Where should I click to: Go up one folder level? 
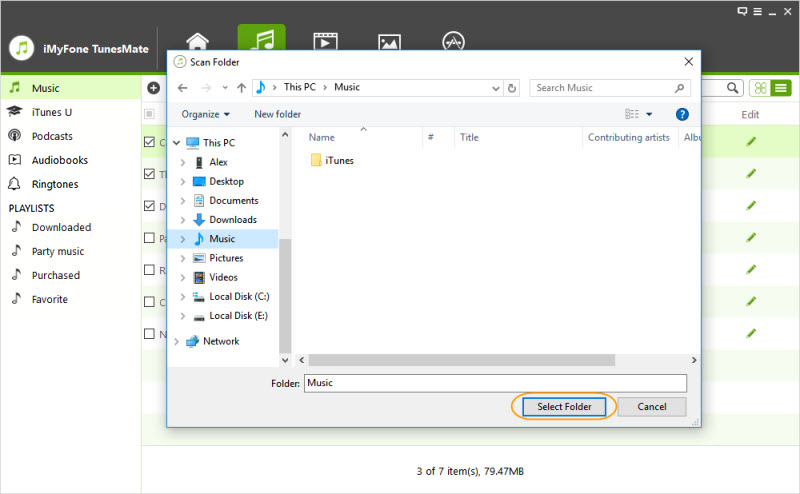(241, 88)
